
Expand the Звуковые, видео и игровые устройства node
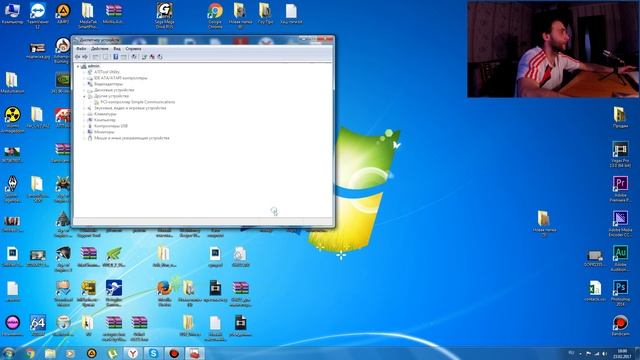pos(84,108)
